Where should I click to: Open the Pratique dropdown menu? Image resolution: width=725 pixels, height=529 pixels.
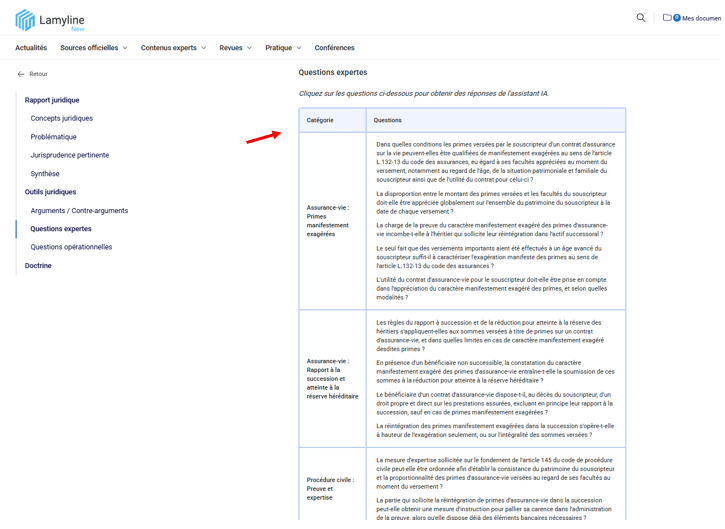click(283, 48)
